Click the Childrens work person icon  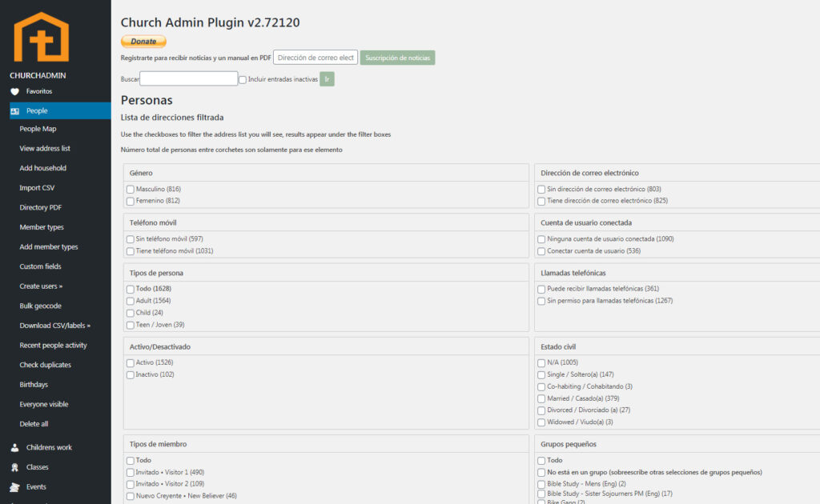(x=14, y=448)
